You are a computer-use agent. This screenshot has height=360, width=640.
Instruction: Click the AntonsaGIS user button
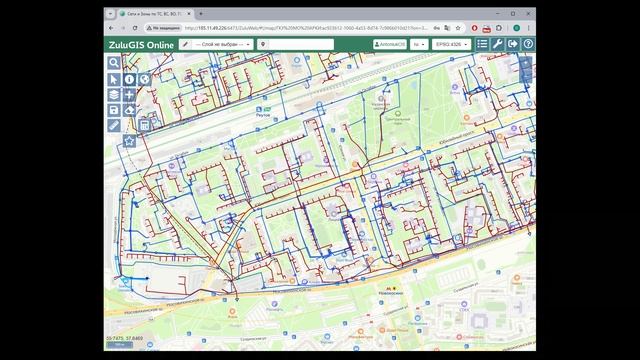[390, 44]
